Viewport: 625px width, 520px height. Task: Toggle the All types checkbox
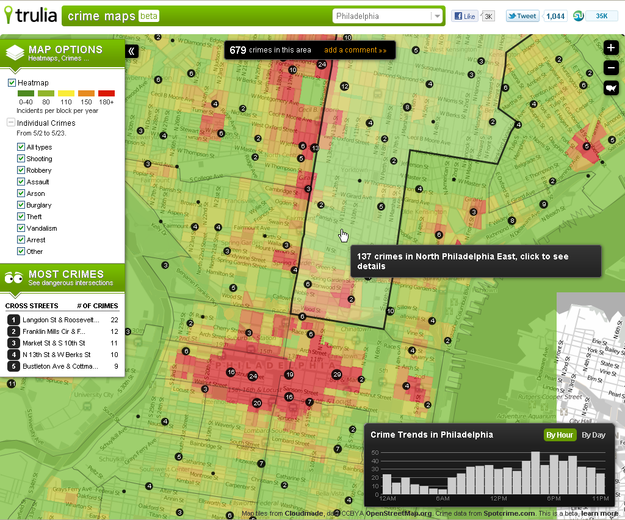[x=21, y=147]
